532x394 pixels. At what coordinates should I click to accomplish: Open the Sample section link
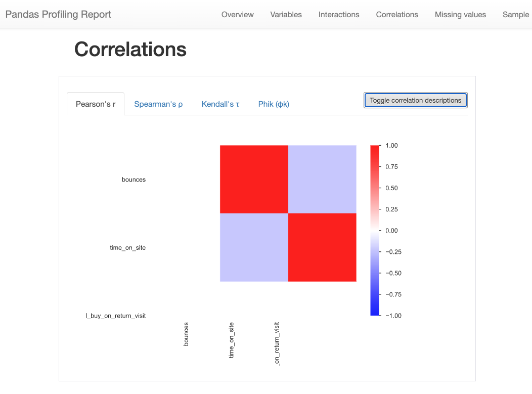coord(515,15)
